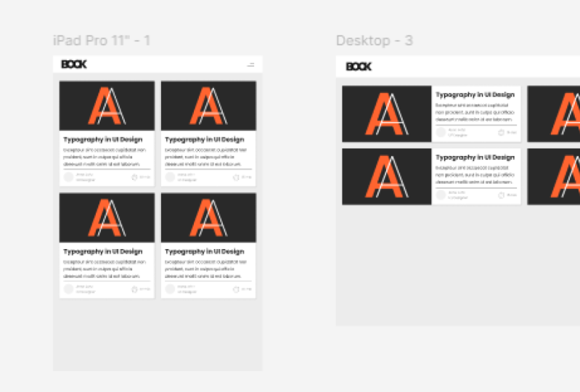Click the author avatar in iPad top-right card

tap(170, 177)
